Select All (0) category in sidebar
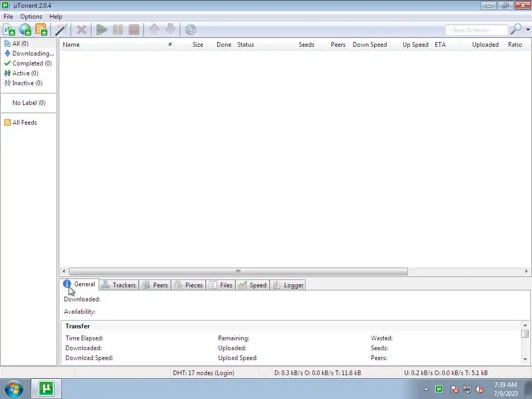This screenshot has height=399, width=532. tap(29, 44)
